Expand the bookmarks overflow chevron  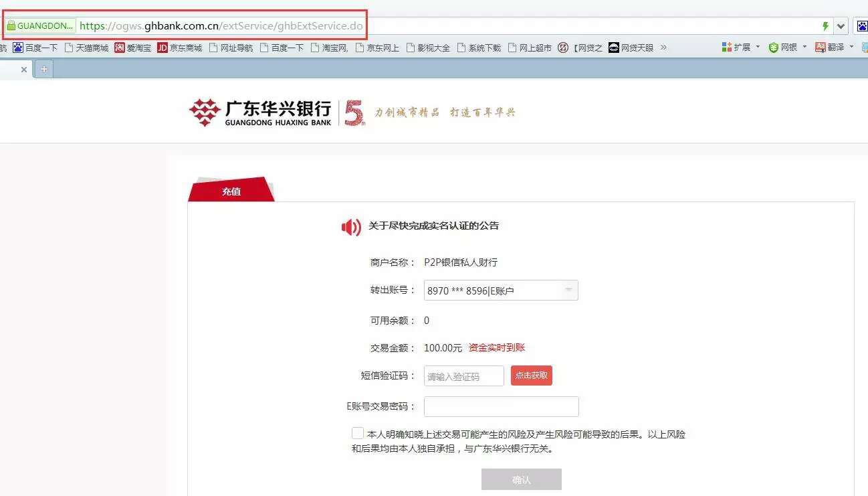663,48
